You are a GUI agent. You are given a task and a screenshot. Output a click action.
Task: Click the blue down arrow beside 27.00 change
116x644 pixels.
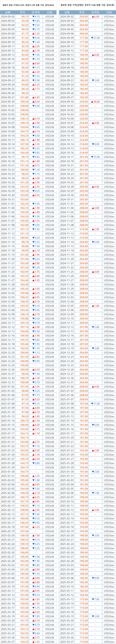click(92, 38)
